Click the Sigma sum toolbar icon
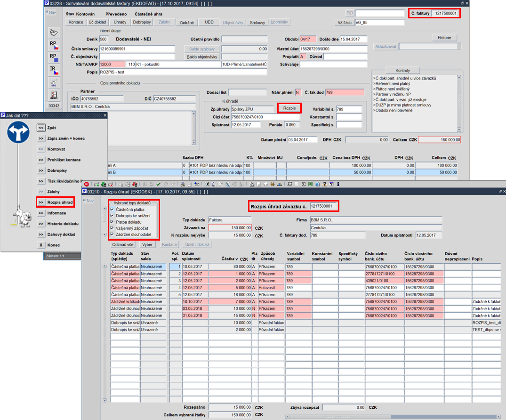This screenshot has width=506, height=420. [304, 184]
